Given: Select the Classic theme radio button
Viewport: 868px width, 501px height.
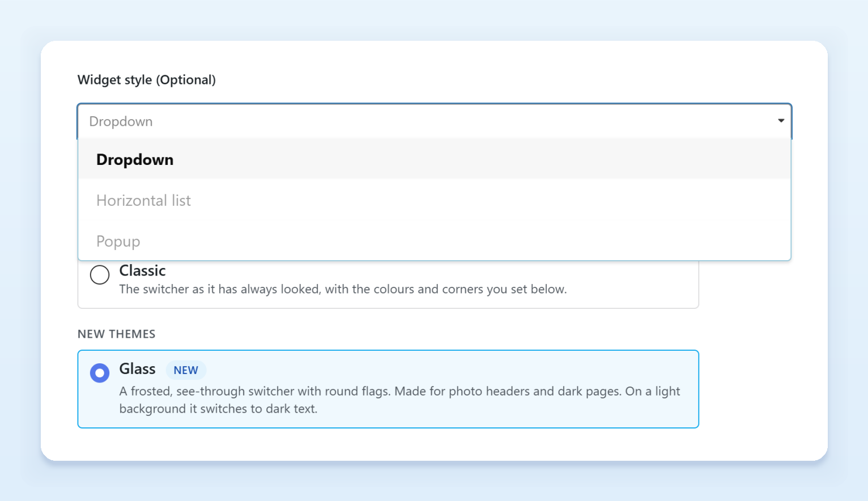Looking at the screenshot, I should [x=100, y=274].
